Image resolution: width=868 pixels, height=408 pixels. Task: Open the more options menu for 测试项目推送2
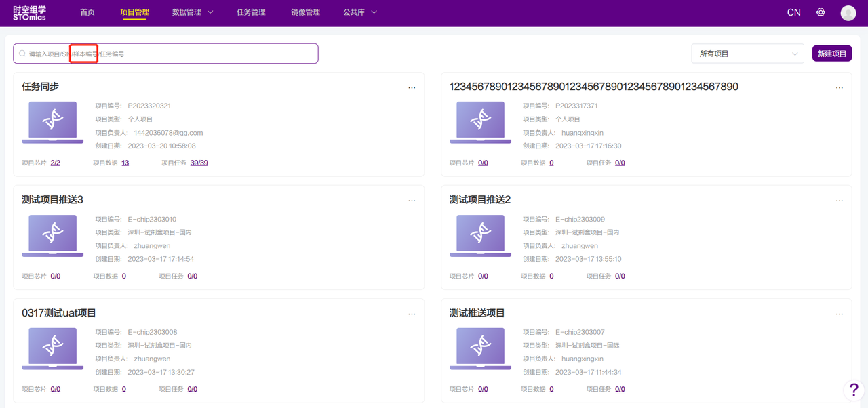pos(839,201)
